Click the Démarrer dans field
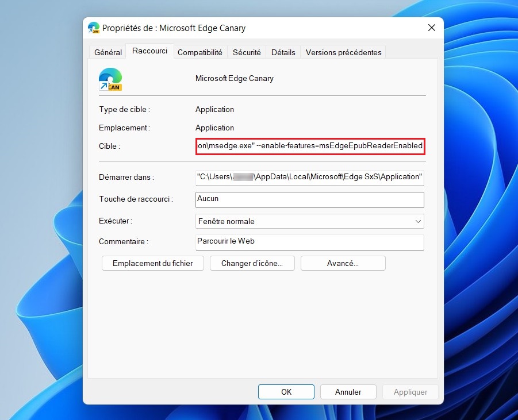The image size is (518, 420). click(310, 178)
